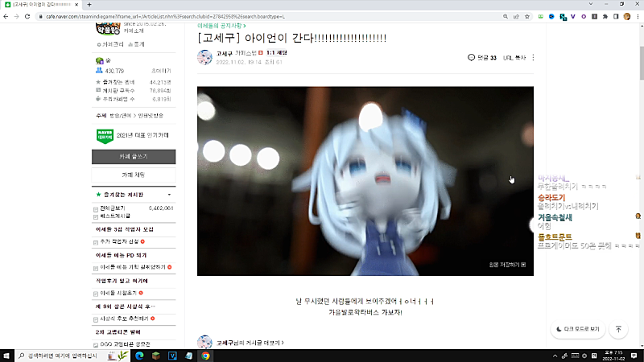Open OGO 고멤티콘 공모전 board

coord(125,344)
